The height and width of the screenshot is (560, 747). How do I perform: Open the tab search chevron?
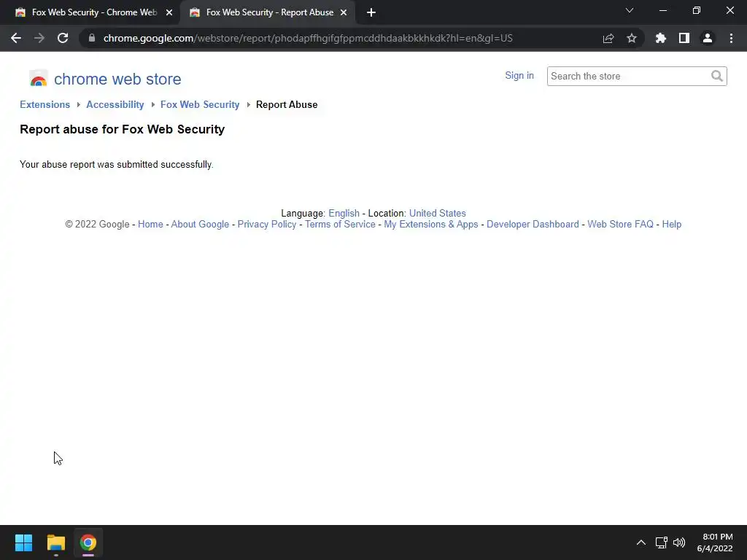[x=630, y=10]
